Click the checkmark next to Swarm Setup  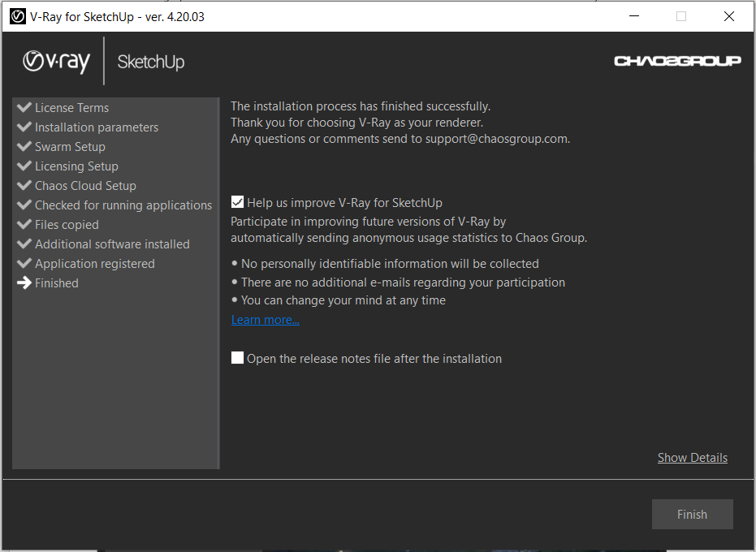(24, 146)
